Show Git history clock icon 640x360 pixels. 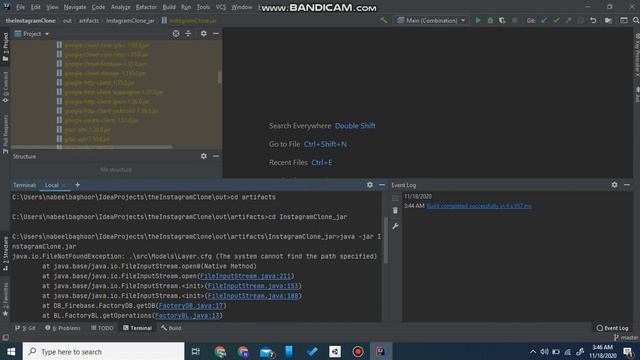[580, 20]
